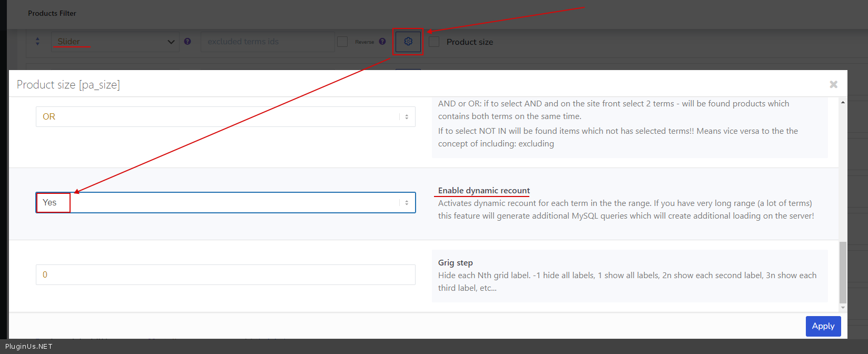Click the Enable dynamic recount heading
This screenshot has height=354, width=868.
[x=484, y=191]
